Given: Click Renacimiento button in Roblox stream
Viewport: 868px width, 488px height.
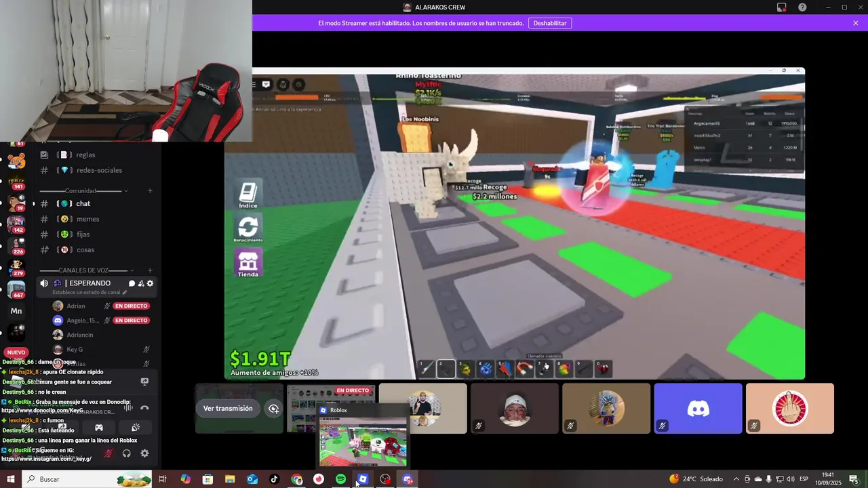Looking at the screenshot, I should coord(248,229).
